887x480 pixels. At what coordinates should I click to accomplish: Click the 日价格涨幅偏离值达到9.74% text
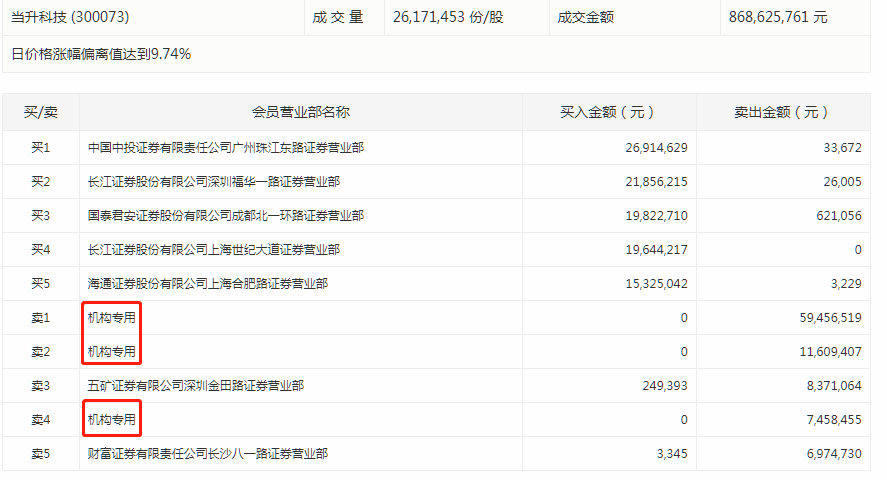pos(101,54)
